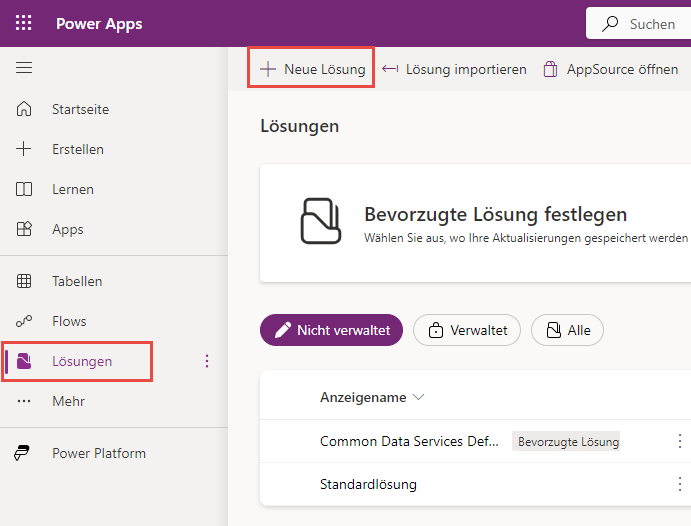The width and height of the screenshot is (691, 526).
Task: Select the Verwaltet filter
Action: click(x=467, y=330)
